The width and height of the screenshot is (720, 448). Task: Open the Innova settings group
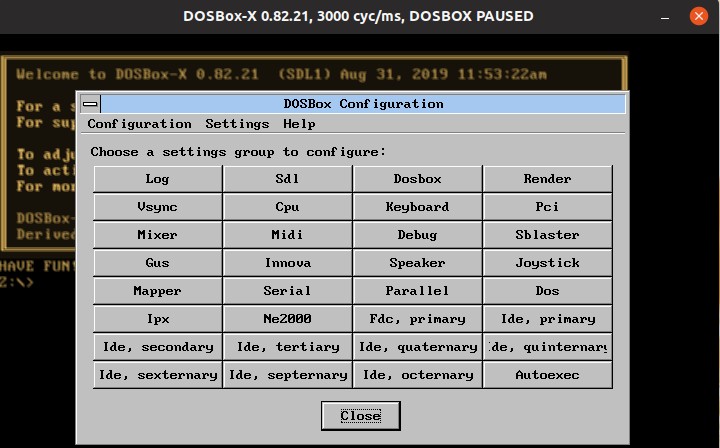coord(287,263)
